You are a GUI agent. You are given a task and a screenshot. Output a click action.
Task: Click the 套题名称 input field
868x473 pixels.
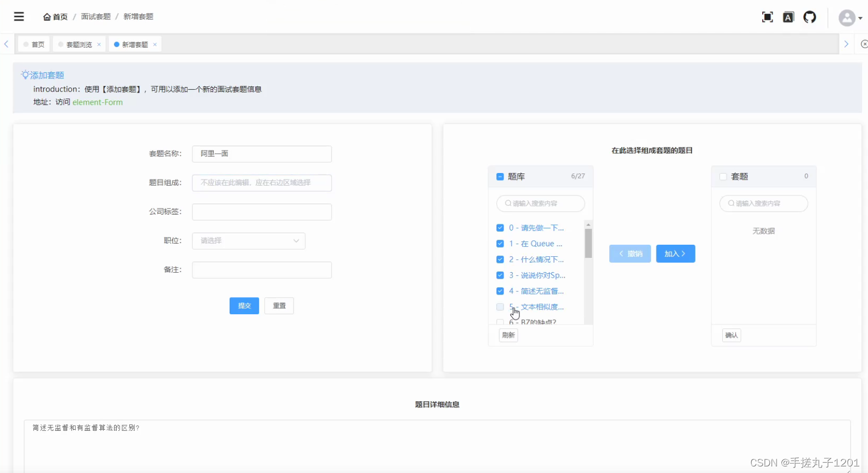point(262,154)
